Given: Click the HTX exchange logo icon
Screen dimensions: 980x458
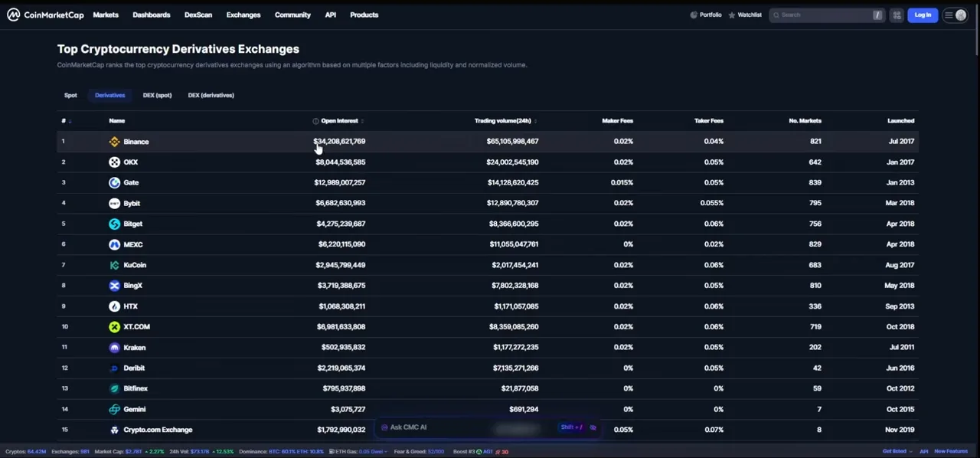Looking at the screenshot, I should tap(114, 306).
